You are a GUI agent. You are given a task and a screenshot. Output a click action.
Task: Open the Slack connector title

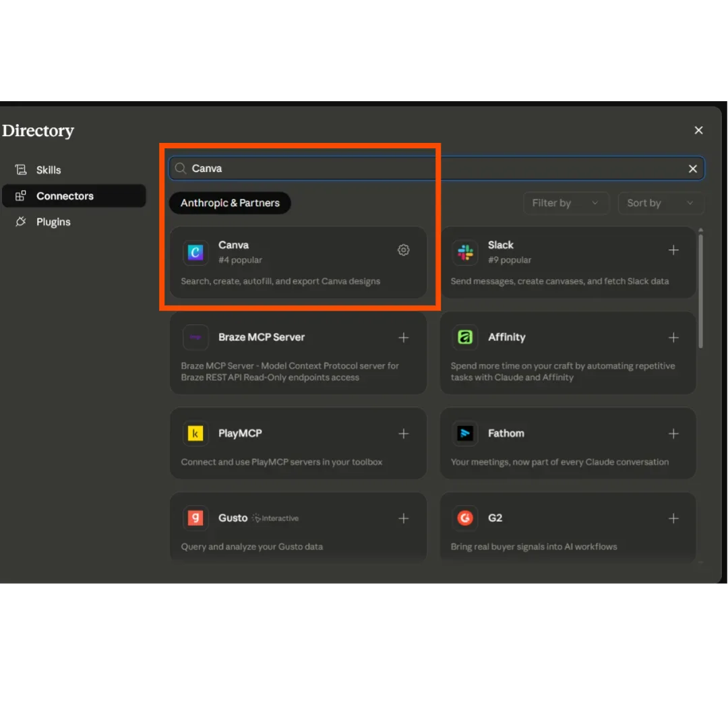point(500,245)
